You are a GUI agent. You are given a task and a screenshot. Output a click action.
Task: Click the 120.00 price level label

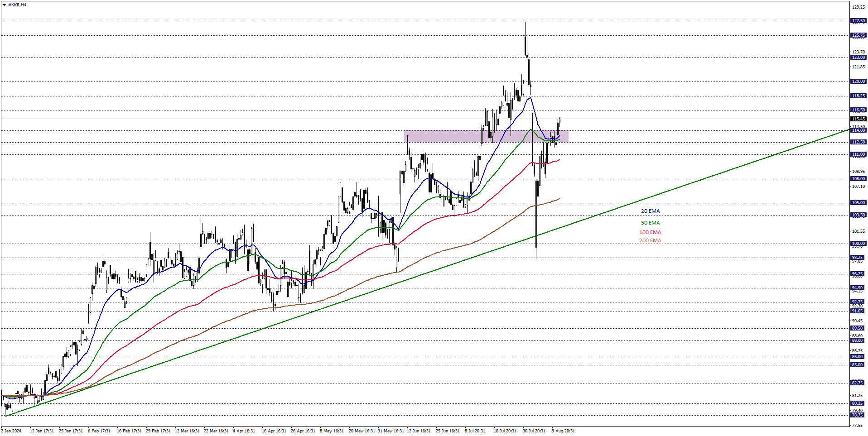tap(858, 81)
